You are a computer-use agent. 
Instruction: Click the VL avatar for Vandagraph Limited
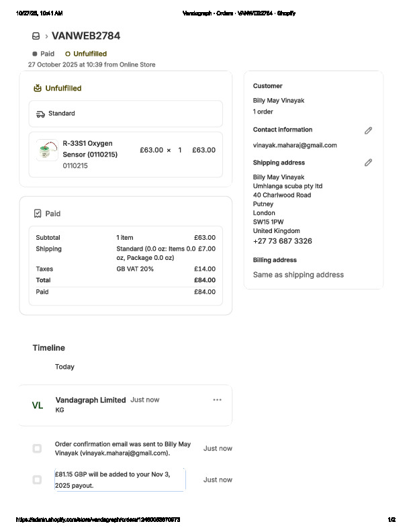pos(38,405)
